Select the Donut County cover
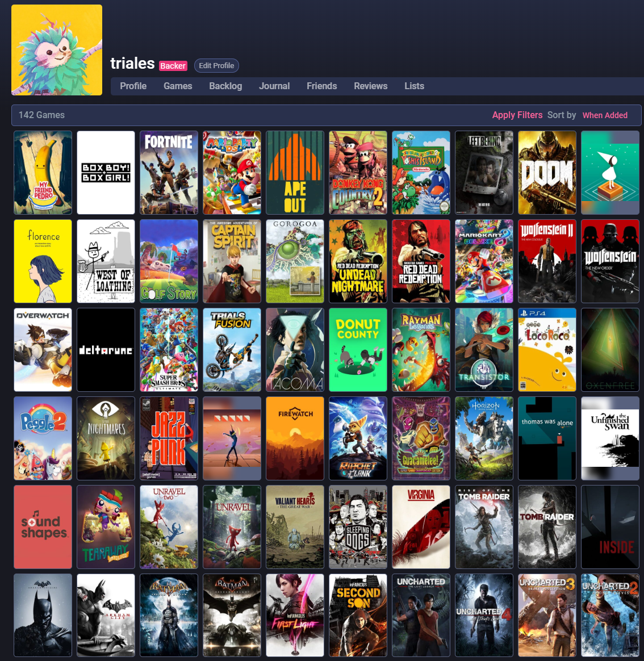The height and width of the screenshot is (661, 644). pos(358,350)
